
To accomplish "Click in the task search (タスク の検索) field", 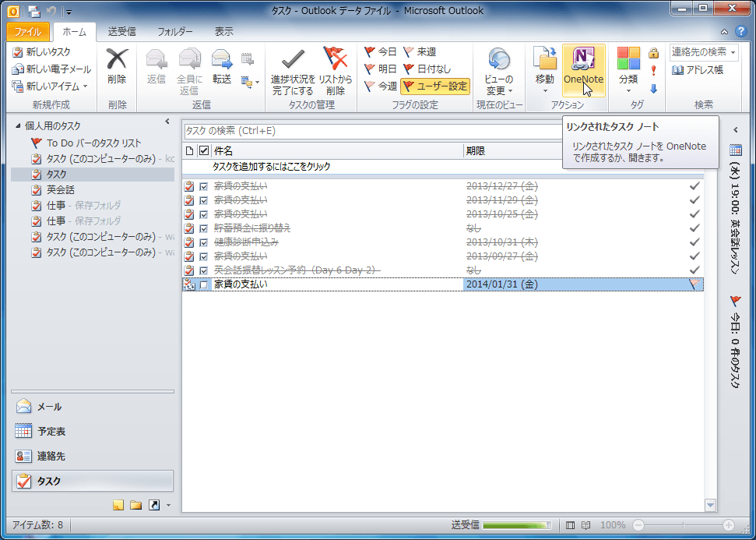I will [x=371, y=131].
